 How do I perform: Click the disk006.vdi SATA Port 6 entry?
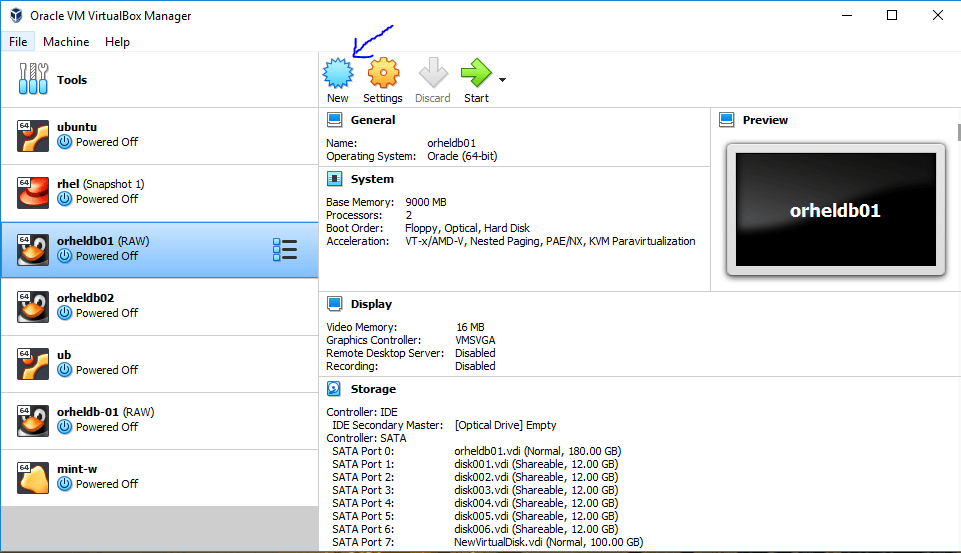click(x=536, y=529)
